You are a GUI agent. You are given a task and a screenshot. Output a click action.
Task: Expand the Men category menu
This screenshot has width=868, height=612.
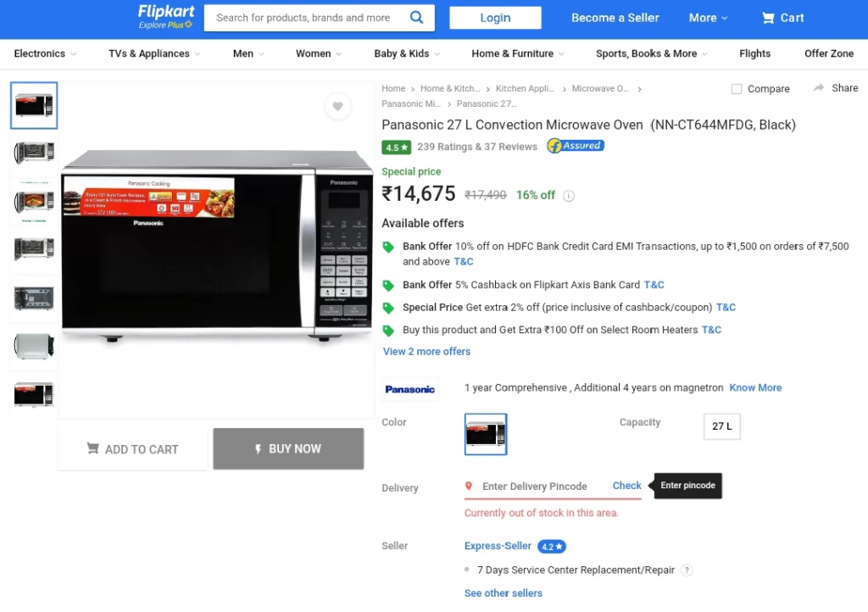click(248, 53)
